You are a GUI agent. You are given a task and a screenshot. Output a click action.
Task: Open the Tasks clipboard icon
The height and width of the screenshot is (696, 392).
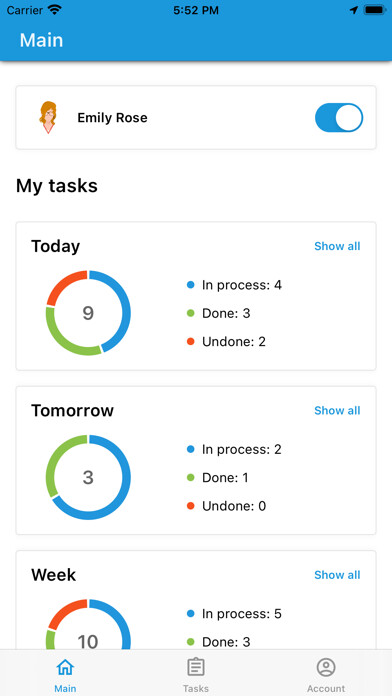click(x=196, y=667)
